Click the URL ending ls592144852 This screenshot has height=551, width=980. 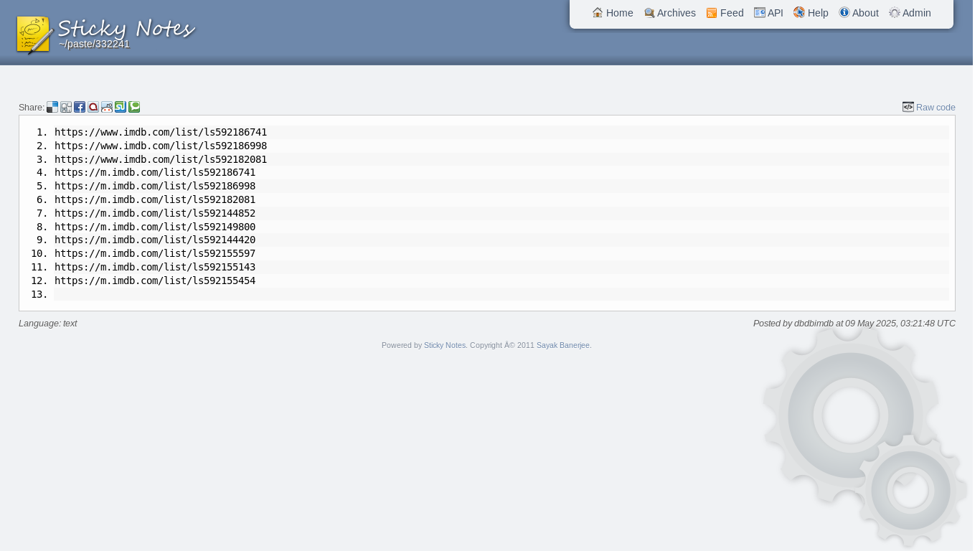coord(155,213)
